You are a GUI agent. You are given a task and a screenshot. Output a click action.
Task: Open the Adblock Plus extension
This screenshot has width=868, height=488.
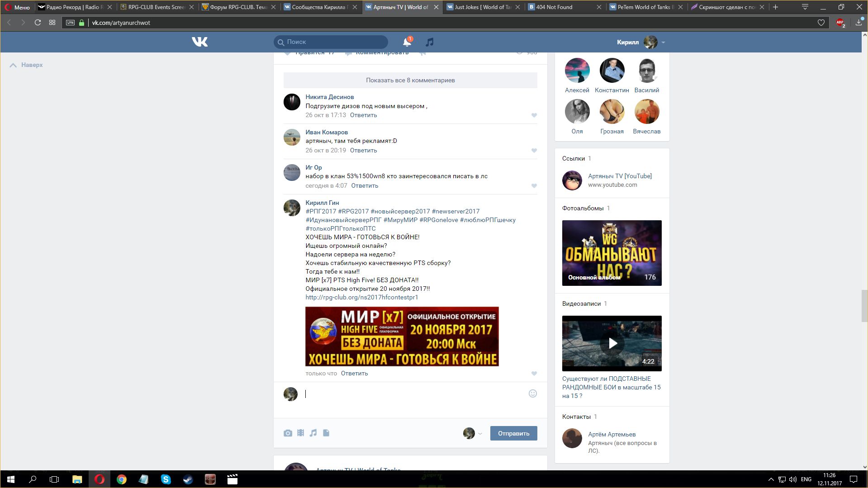click(x=840, y=23)
